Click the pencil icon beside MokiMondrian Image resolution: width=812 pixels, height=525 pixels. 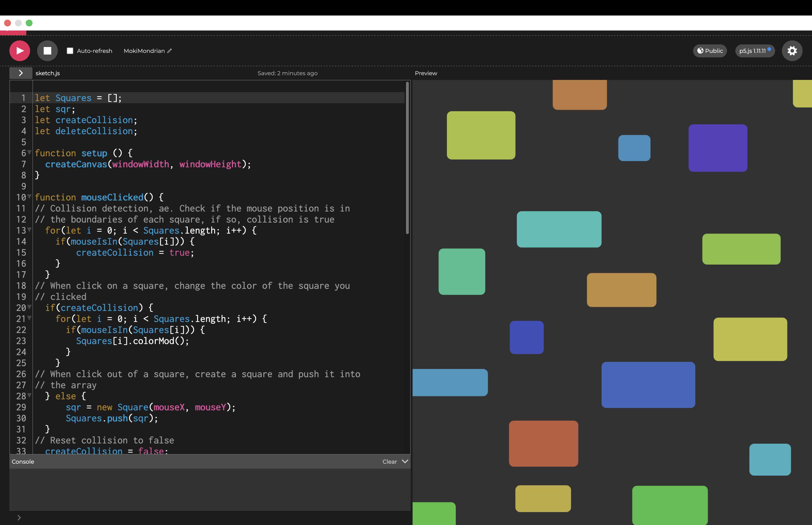(x=169, y=51)
